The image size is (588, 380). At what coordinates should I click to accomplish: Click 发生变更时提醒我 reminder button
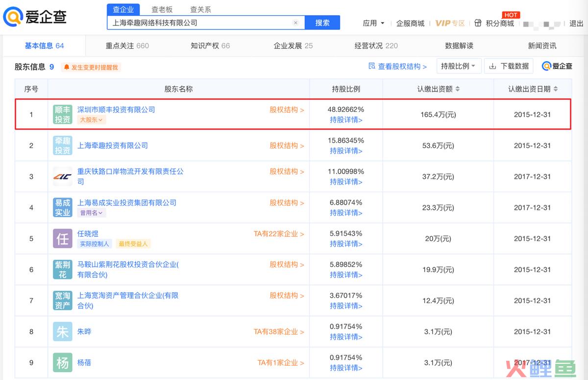coord(91,67)
